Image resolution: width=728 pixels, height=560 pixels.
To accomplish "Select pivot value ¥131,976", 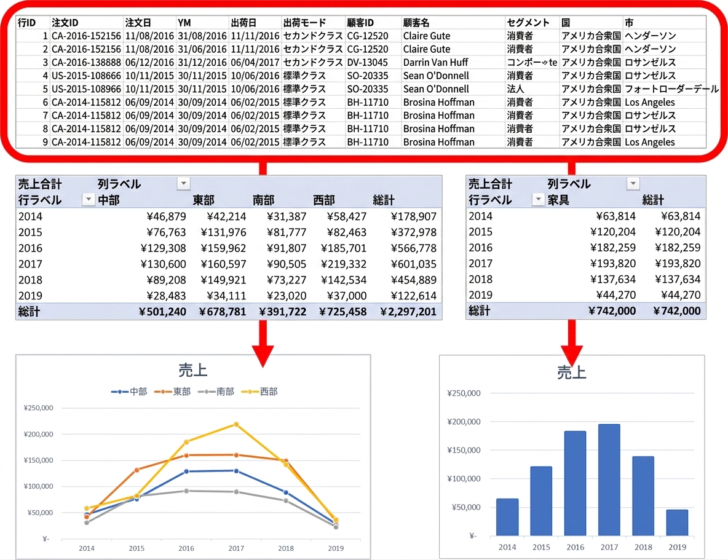I will click(223, 232).
